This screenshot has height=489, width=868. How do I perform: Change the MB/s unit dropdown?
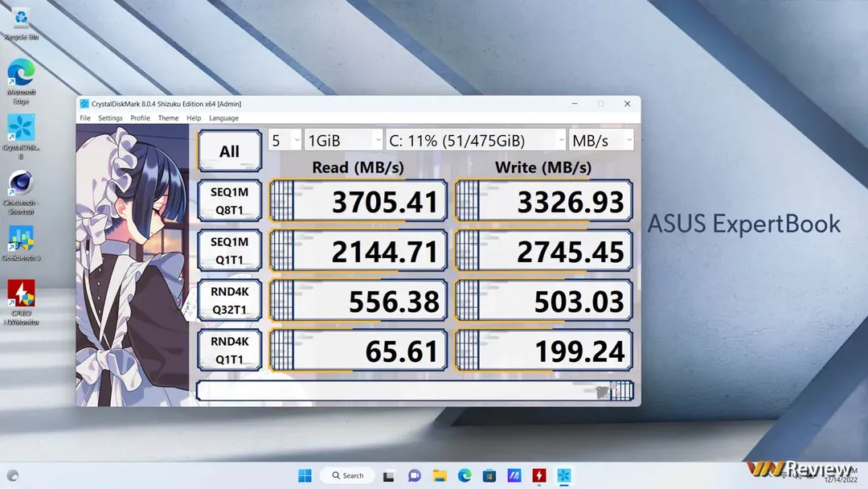[601, 141]
